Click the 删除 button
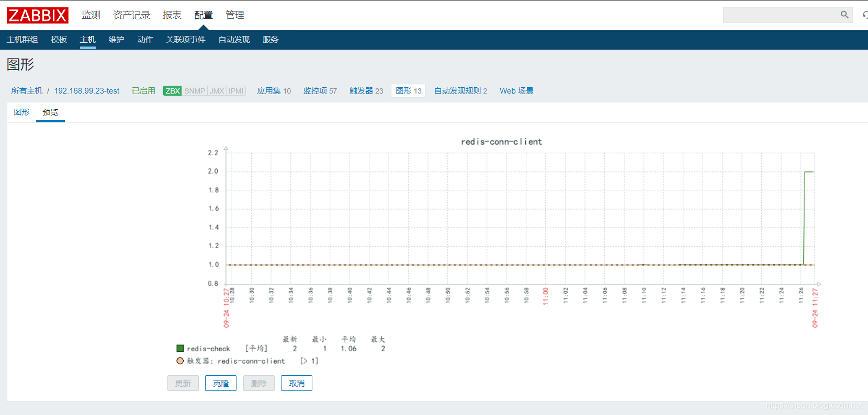Image resolution: width=868 pixels, height=415 pixels. (259, 383)
